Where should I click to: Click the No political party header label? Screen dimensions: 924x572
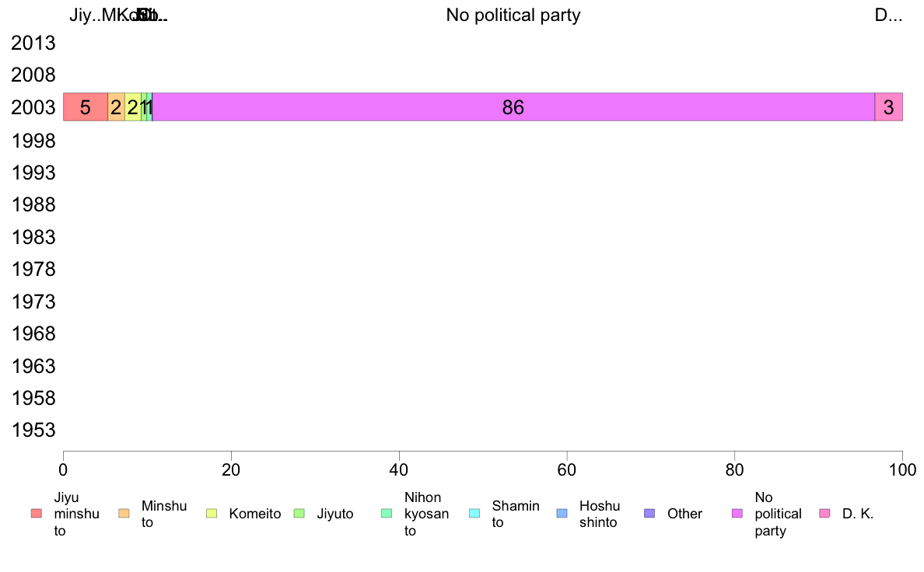pyautogui.click(x=513, y=15)
